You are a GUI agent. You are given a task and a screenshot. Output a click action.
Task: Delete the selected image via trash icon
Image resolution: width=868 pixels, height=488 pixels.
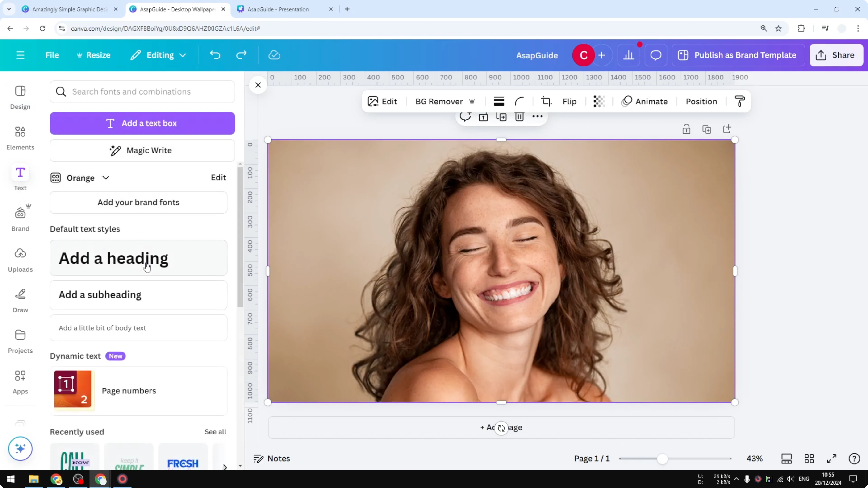click(x=519, y=116)
